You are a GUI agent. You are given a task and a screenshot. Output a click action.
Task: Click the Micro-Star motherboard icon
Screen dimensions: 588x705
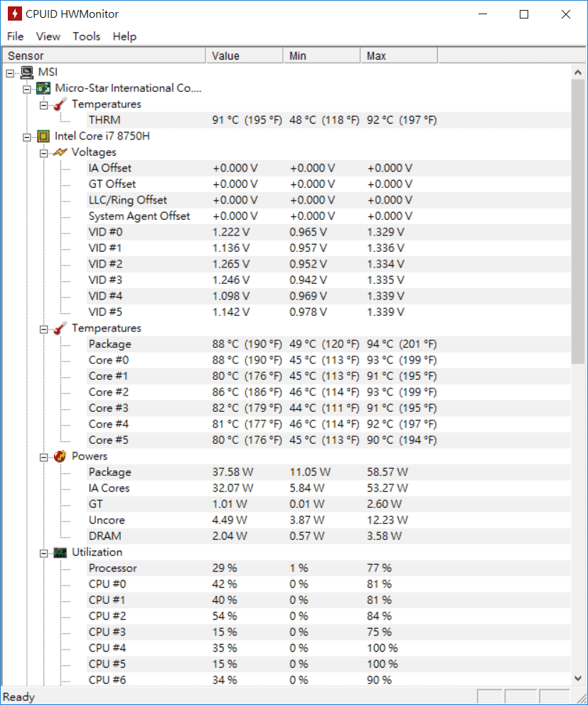(43, 89)
